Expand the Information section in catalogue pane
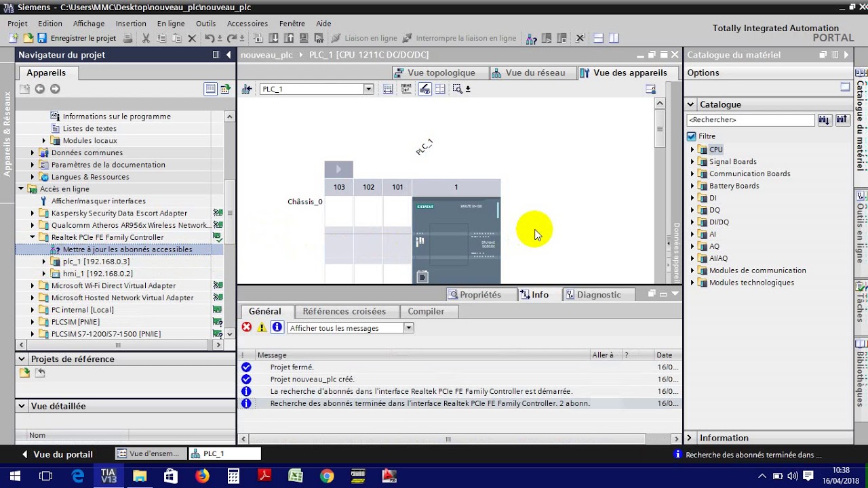The height and width of the screenshot is (488, 868). pyautogui.click(x=690, y=438)
